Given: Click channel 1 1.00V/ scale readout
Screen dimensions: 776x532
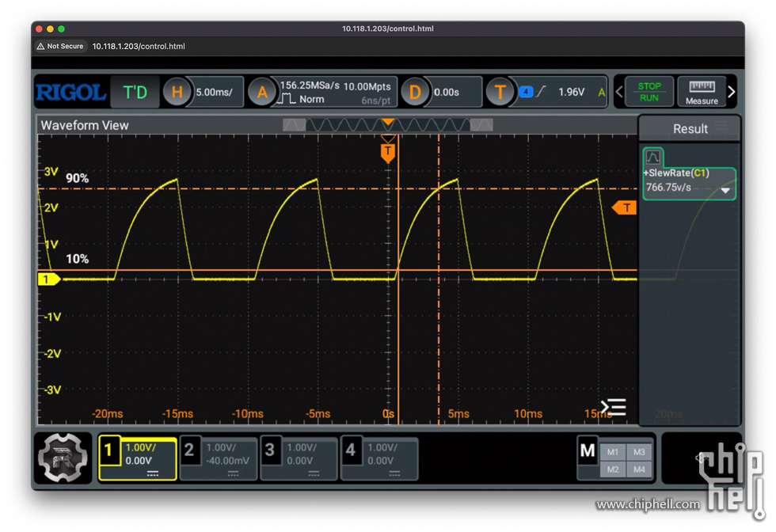Looking at the screenshot, I should (141, 447).
